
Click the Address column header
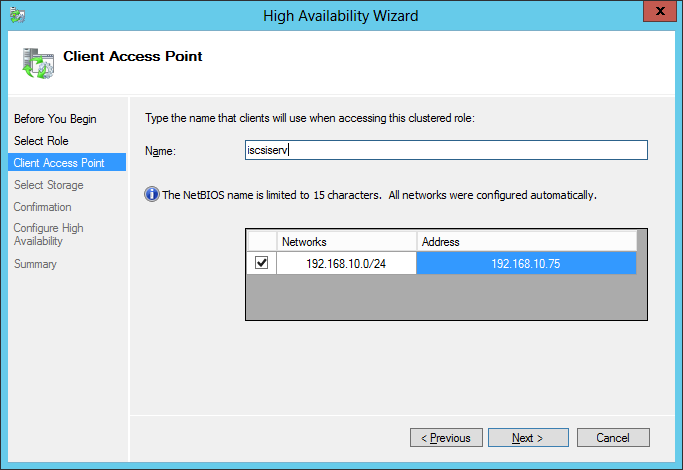(x=526, y=241)
